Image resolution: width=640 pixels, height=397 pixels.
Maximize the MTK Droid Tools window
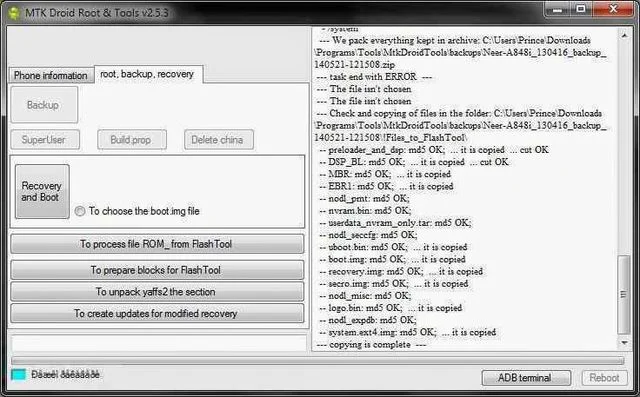point(580,9)
